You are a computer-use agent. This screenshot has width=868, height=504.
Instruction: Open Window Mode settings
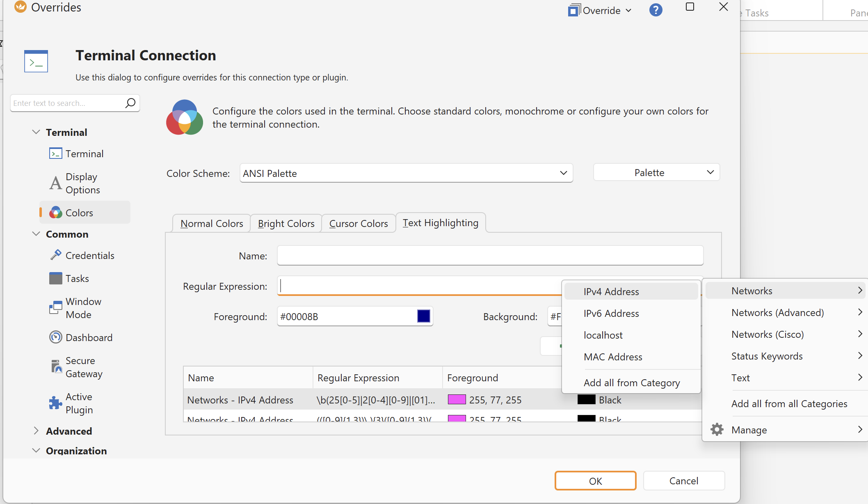[83, 308]
